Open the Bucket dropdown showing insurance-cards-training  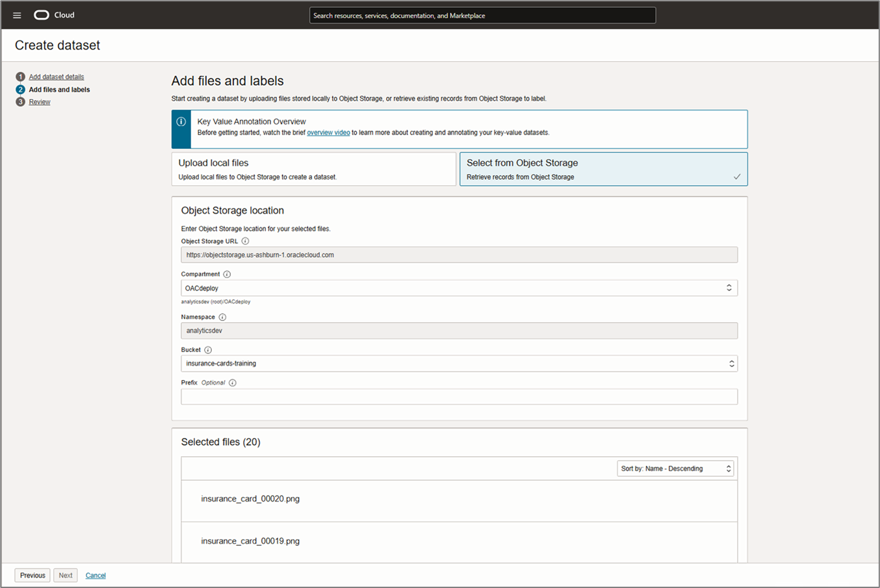pos(731,363)
